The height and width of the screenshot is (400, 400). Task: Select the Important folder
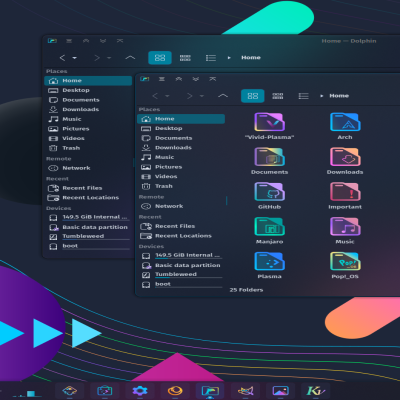345,196
